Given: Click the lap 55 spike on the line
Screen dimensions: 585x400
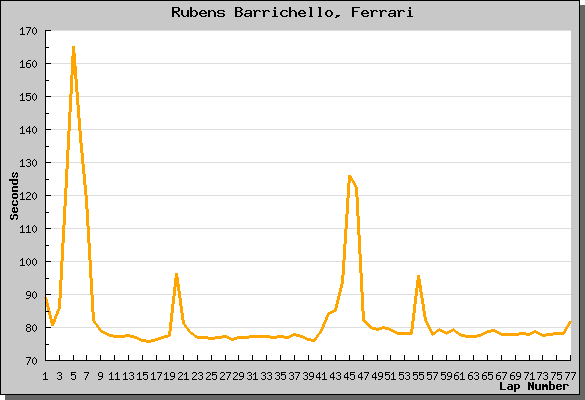Looking at the screenshot, I should [x=419, y=276].
